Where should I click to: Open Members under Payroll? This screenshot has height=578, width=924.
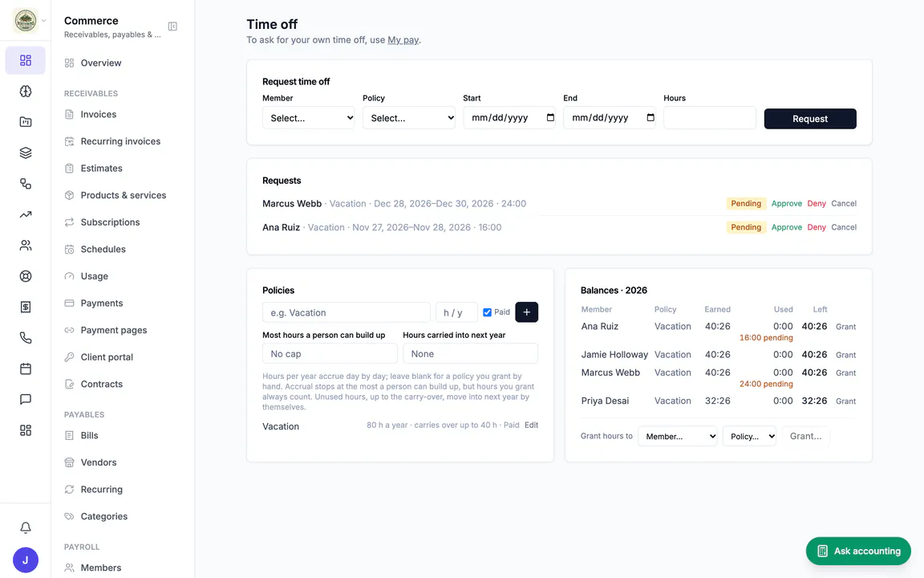[101, 568]
